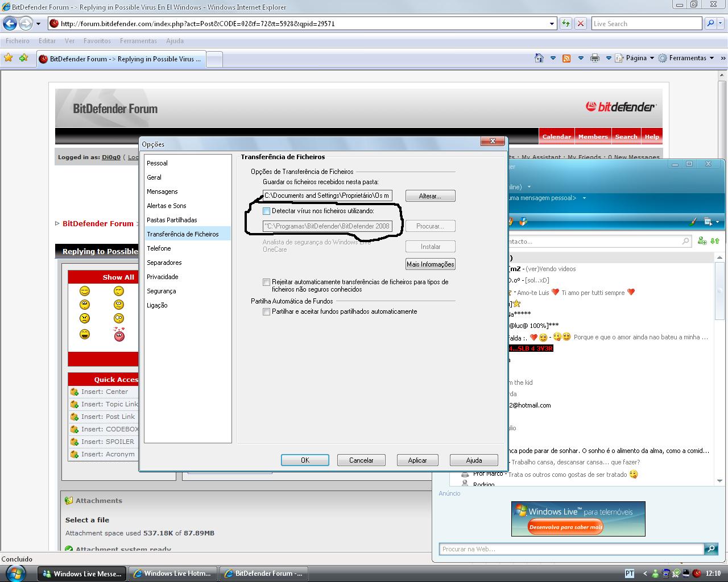Check 'Rejeitar automaticamente transferências' checkbox

click(x=266, y=282)
